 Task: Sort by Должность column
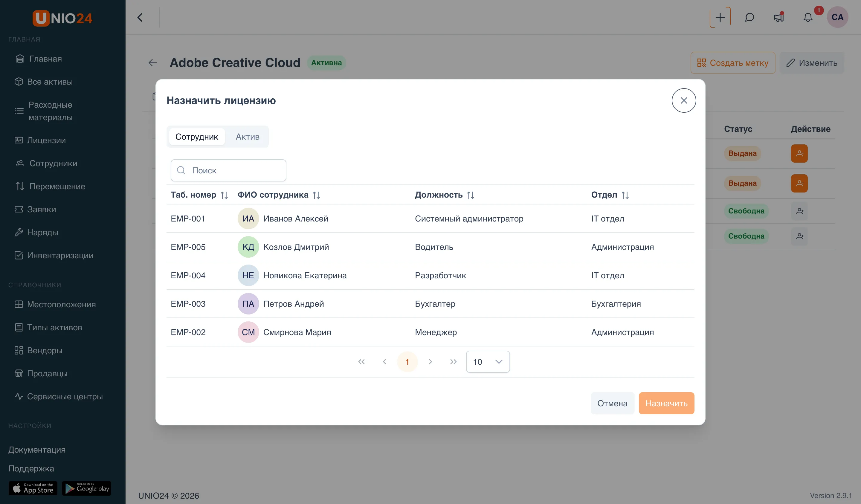[x=471, y=195]
